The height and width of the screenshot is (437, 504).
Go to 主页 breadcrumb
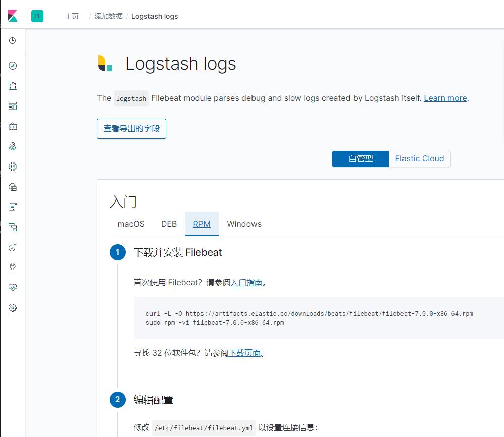coord(71,16)
